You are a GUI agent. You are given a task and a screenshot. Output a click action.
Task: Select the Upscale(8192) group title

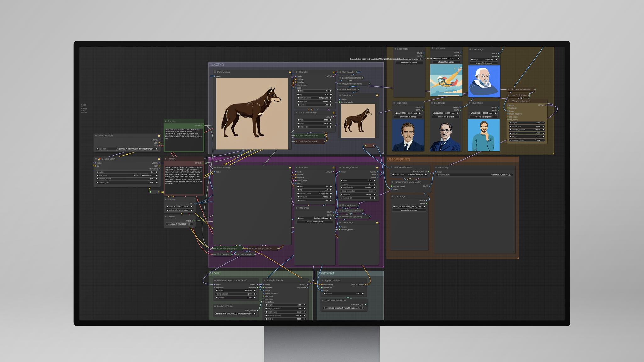tap(398, 159)
